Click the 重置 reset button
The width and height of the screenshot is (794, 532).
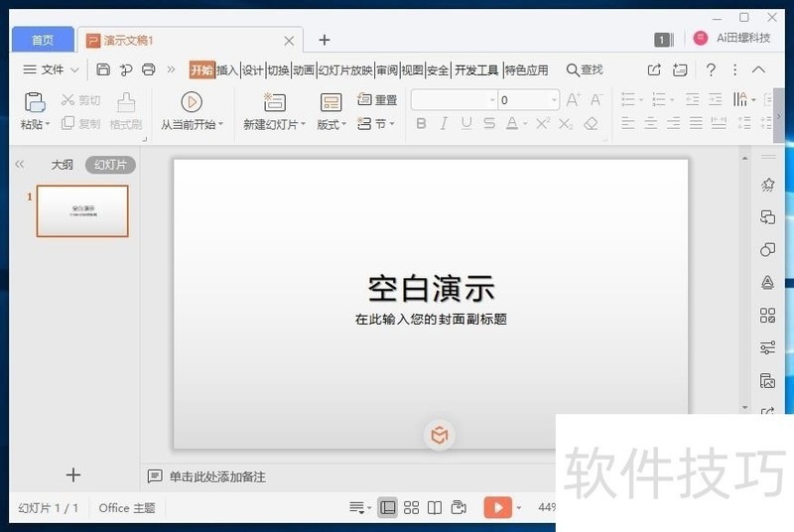tap(377, 100)
